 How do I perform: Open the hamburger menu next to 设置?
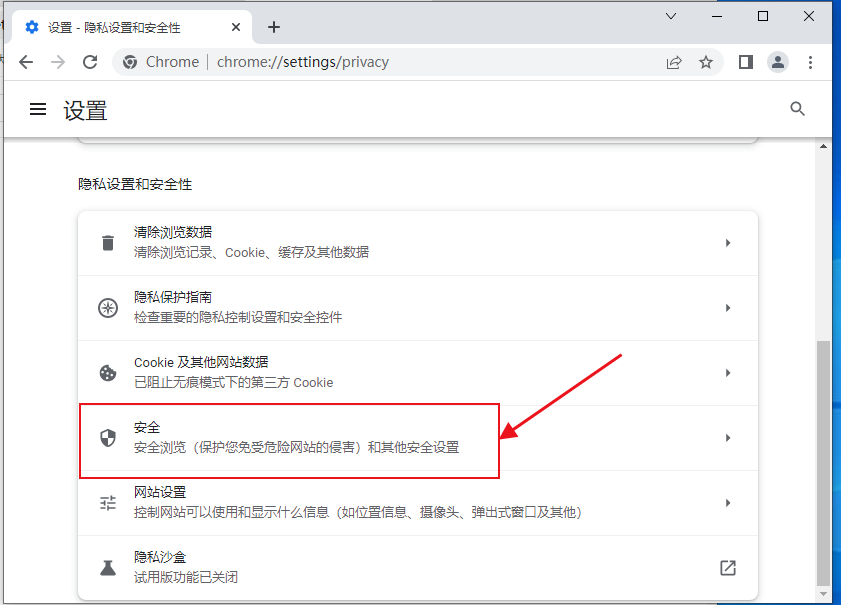tap(37, 110)
